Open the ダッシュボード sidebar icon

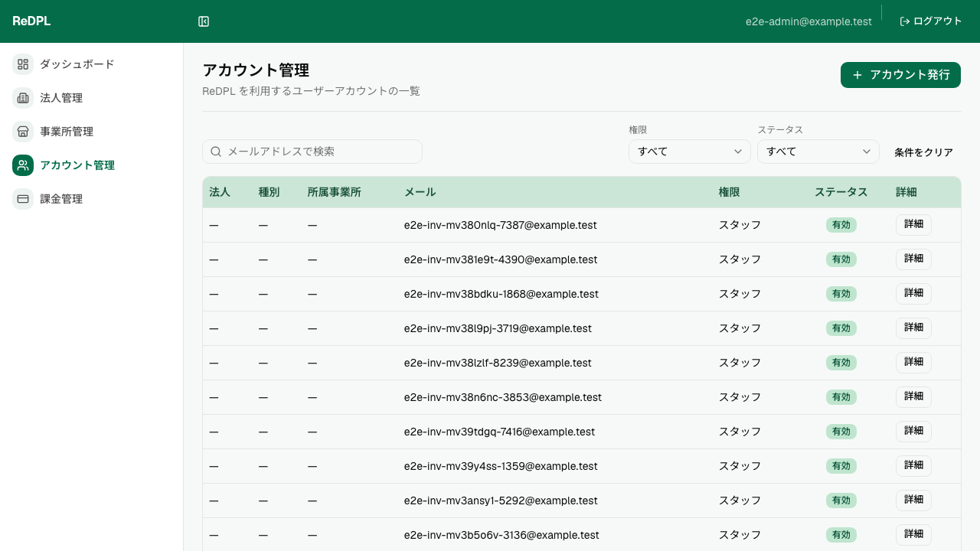(x=23, y=64)
